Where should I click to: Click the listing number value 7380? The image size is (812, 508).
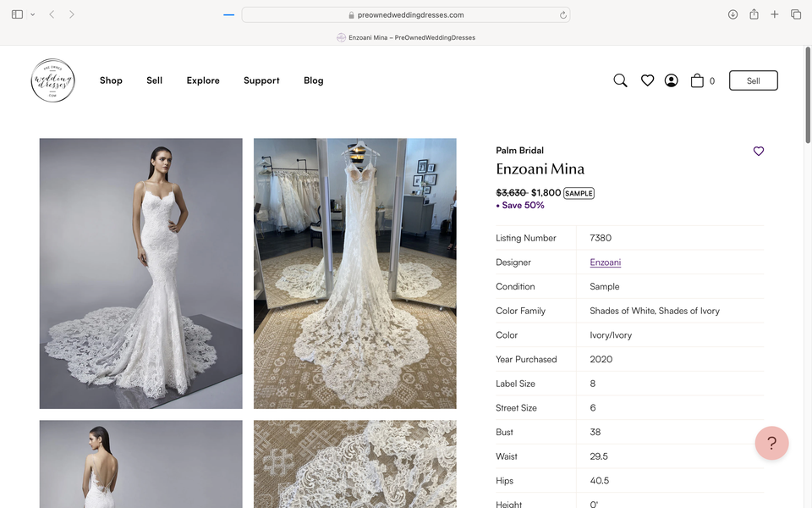pyautogui.click(x=601, y=238)
